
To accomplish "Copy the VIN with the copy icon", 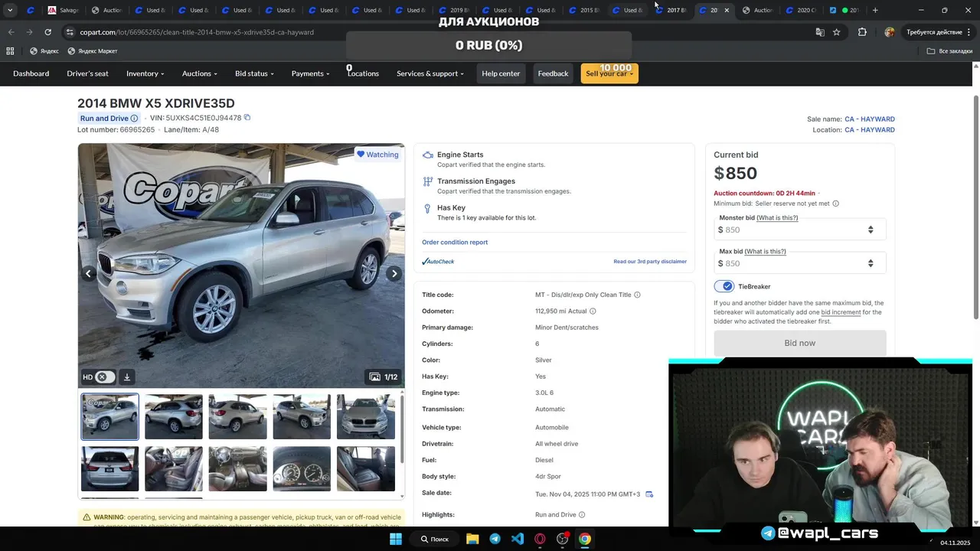I will (x=247, y=118).
